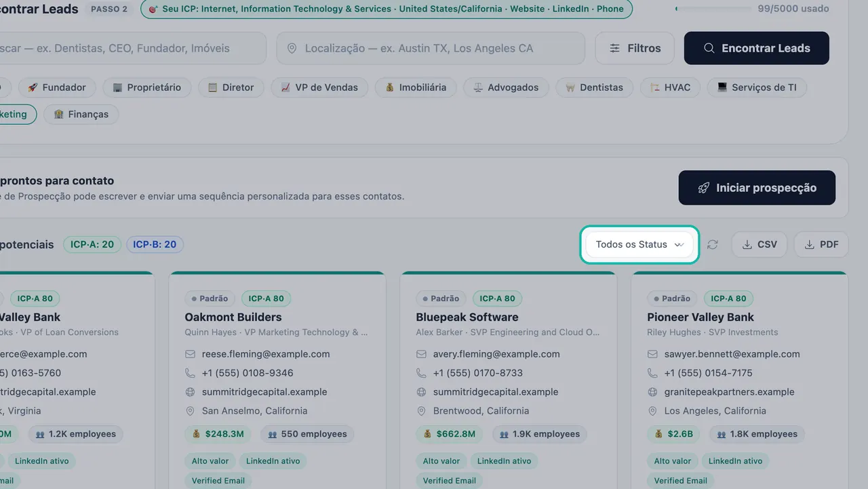Click the globe icon on Pioneer Valley Bank card
The height and width of the screenshot is (489, 868).
pyautogui.click(x=652, y=392)
